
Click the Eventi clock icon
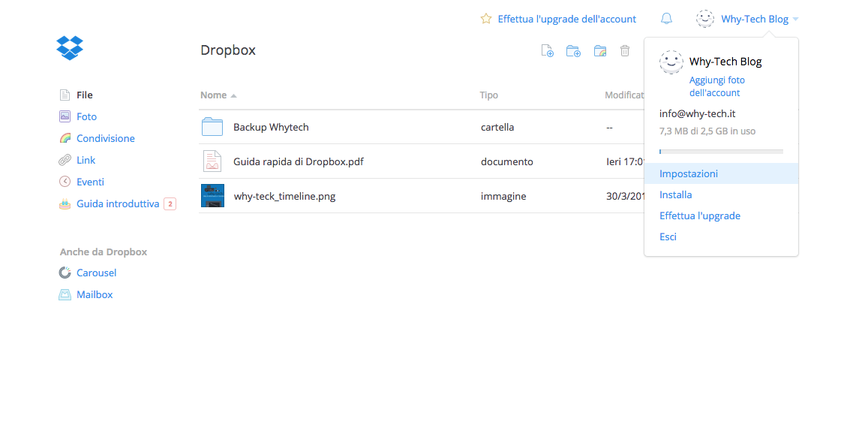coord(65,182)
